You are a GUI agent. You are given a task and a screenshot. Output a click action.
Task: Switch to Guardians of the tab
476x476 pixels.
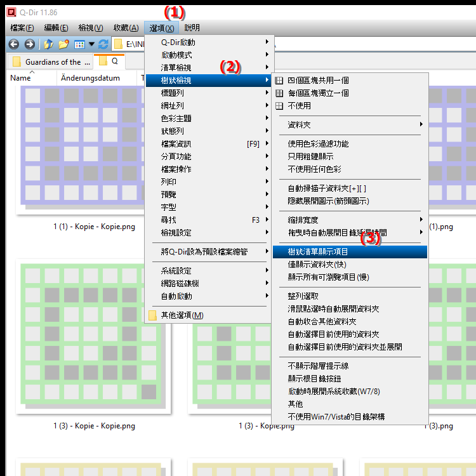pyautogui.click(x=51, y=62)
